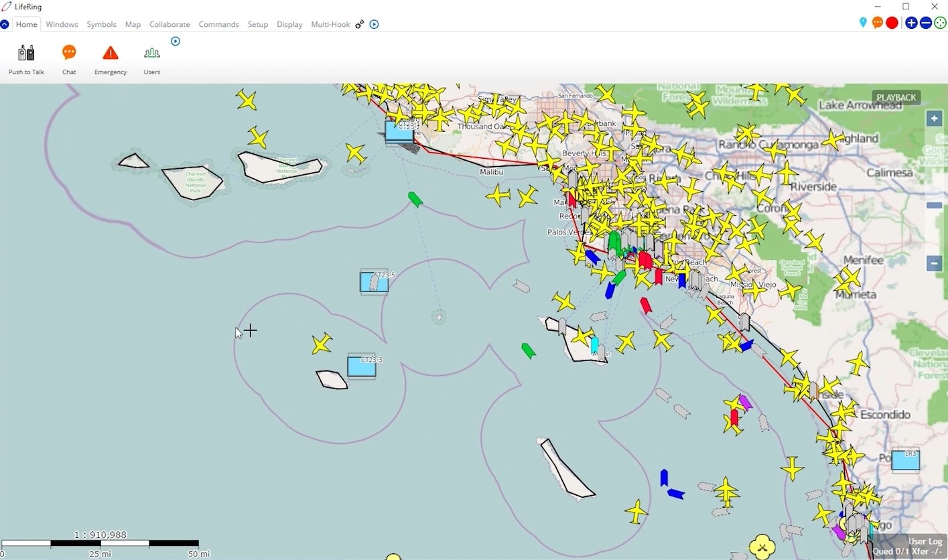948x560 pixels.
Task: Open the Windows tab
Action: coord(62,24)
